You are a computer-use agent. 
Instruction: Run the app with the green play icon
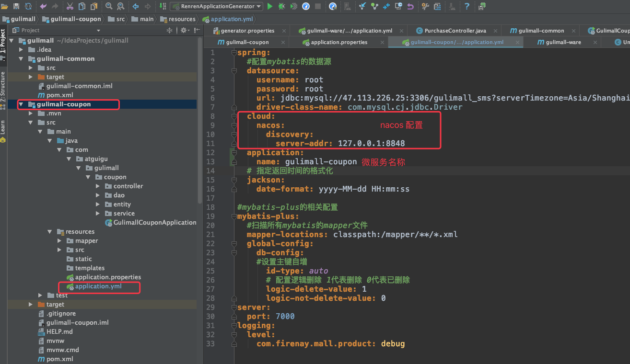[270, 6]
